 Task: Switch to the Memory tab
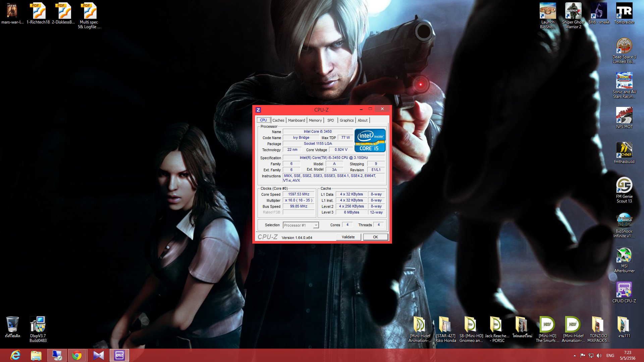click(x=315, y=120)
